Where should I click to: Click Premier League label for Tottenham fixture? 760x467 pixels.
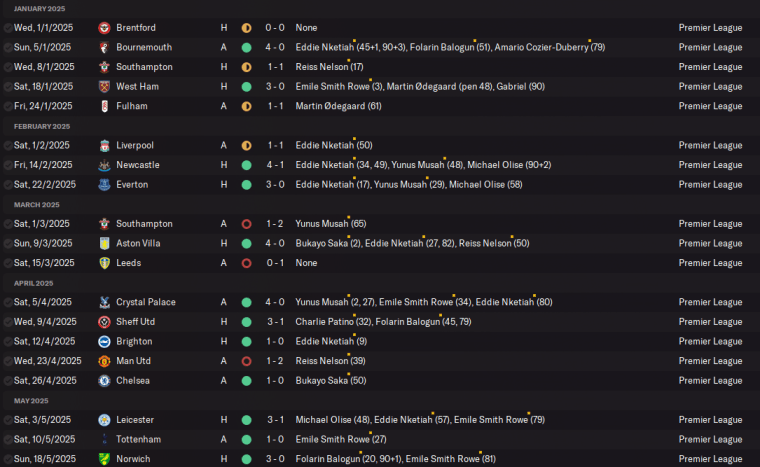[x=710, y=440]
